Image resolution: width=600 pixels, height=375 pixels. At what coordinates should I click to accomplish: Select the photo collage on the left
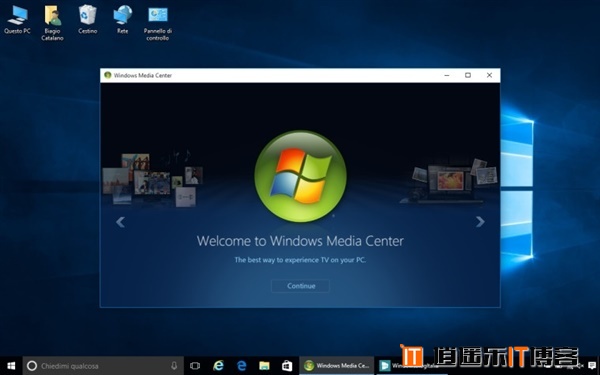(x=153, y=180)
